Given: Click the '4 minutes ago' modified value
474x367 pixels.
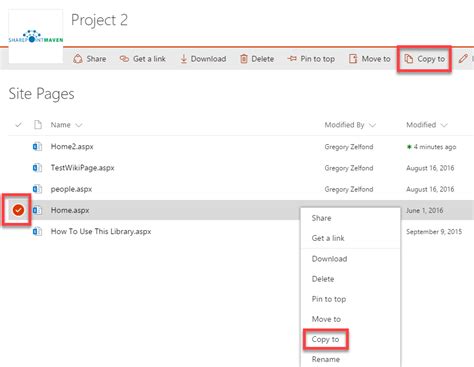Looking at the screenshot, I should tap(435, 147).
